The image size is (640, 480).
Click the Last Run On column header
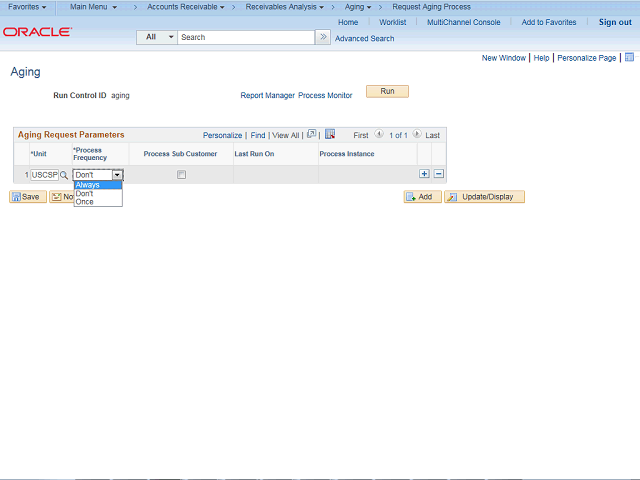pyautogui.click(x=254, y=154)
